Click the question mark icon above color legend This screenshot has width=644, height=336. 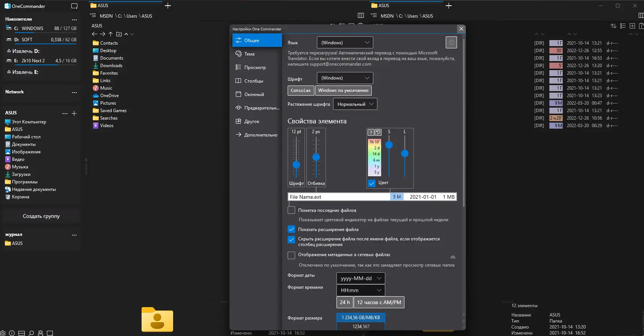click(371, 132)
